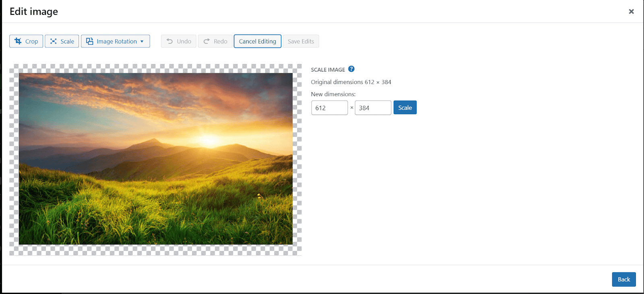The width and height of the screenshot is (644, 294).
Task: Close the Edit image dialog
Action: (631, 12)
